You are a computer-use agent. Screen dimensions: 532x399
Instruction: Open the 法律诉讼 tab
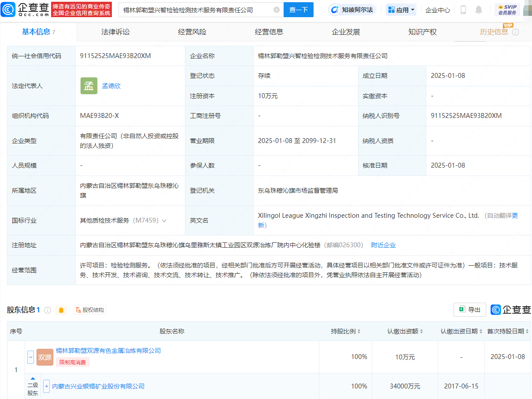[x=115, y=32]
